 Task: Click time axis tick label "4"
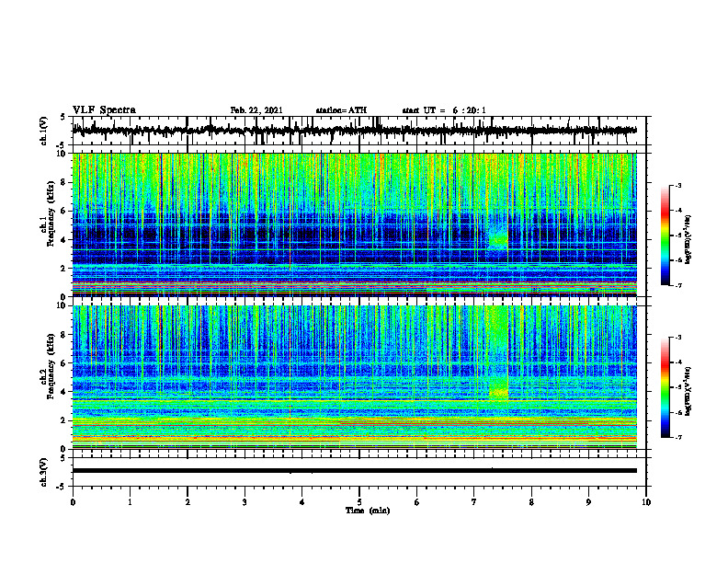tap(302, 502)
